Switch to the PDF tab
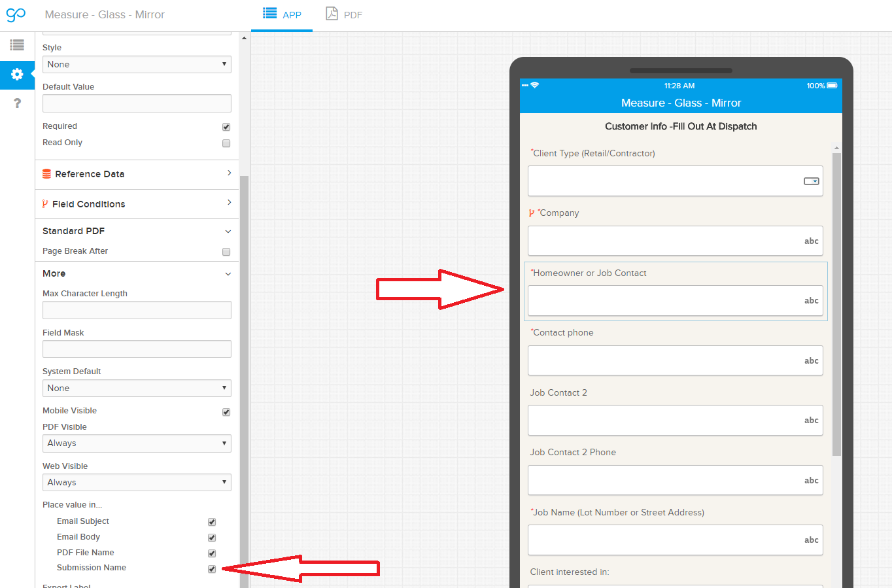Screen dimensions: 892x588 coord(344,14)
